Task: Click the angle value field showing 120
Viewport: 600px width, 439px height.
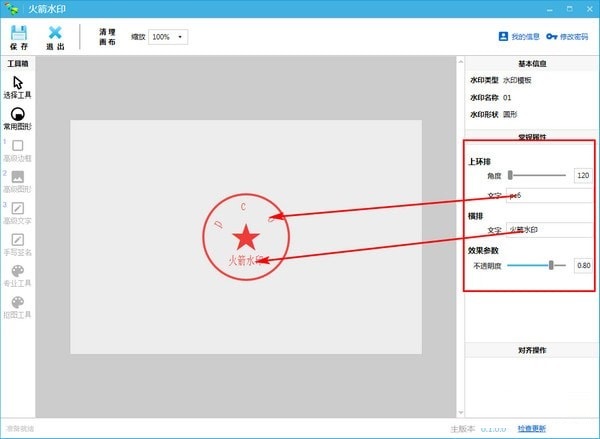Action: (x=582, y=174)
